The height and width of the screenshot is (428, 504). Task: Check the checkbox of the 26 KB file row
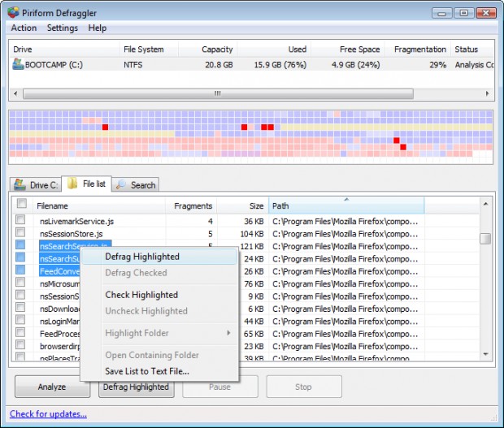pos(20,270)
